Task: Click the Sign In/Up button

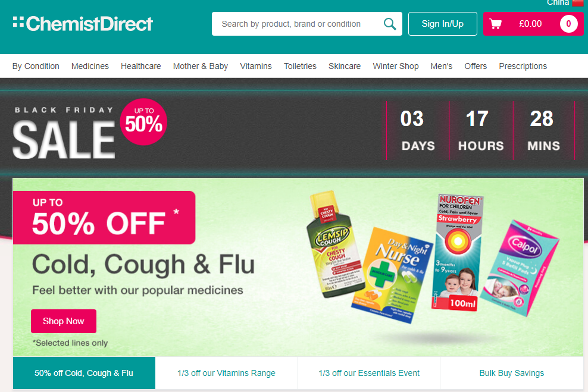Action: click(x=443, y=24)
